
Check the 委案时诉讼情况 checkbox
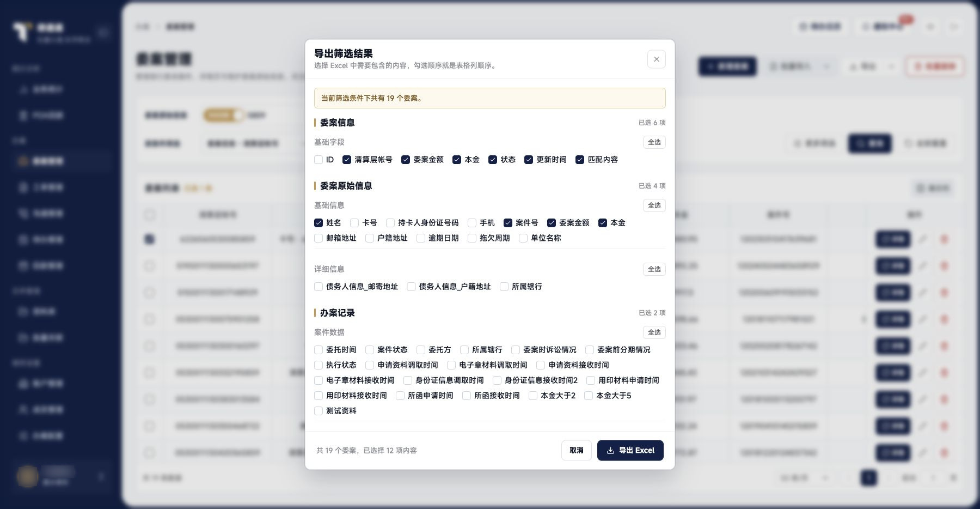pyautogui.click(x=516, y=350)
